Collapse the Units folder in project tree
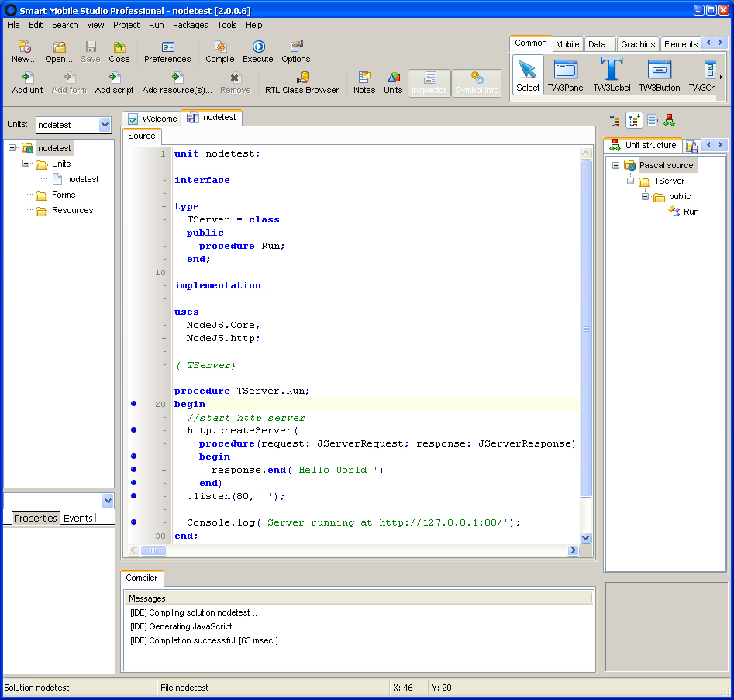 [x=26, y=164]
